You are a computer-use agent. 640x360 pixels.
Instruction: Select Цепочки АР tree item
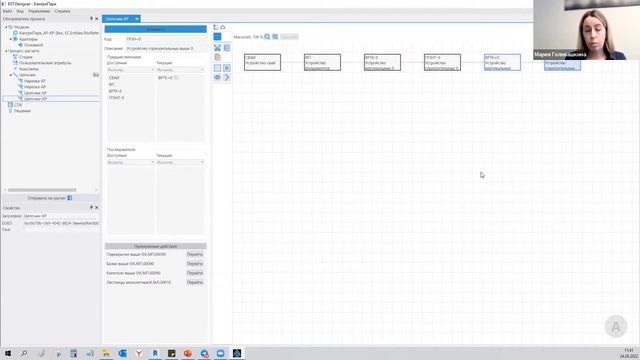click(x=35, y=93)
